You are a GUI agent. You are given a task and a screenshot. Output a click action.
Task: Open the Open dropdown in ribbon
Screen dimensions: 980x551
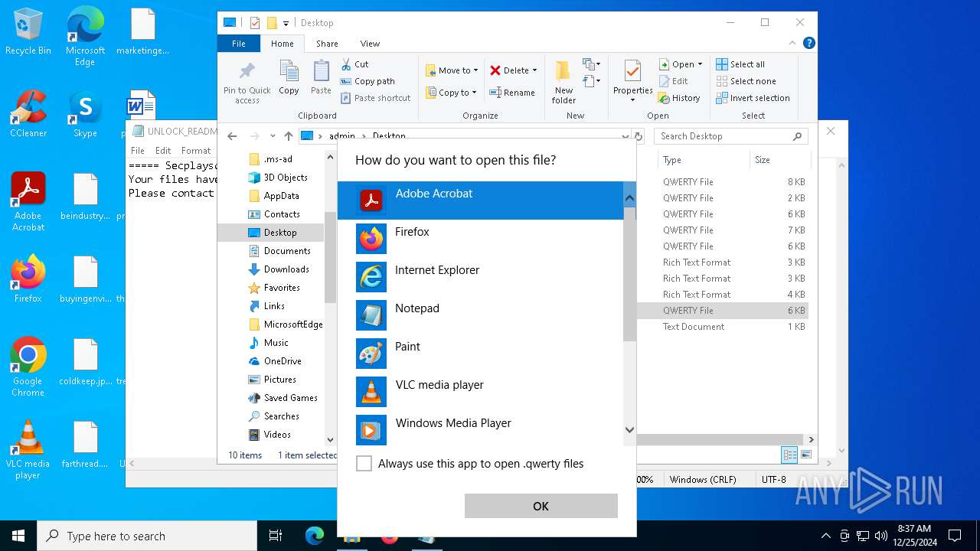pyautogui.click(x=681, y=64)
